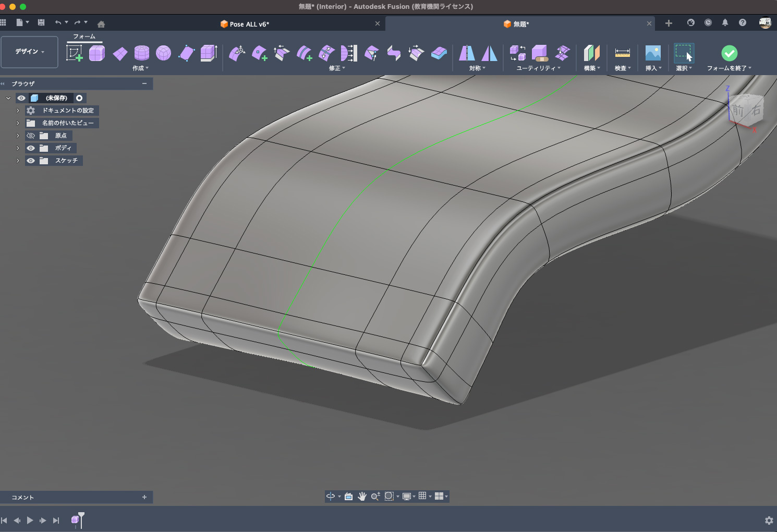Select the Plane form tool icon

click(120, 53)
